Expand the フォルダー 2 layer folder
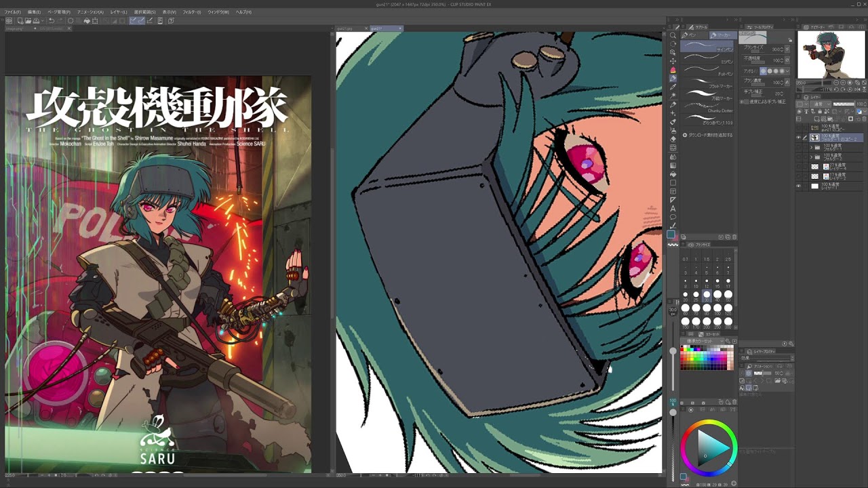868x488 pixels. (x=812, y=157)
